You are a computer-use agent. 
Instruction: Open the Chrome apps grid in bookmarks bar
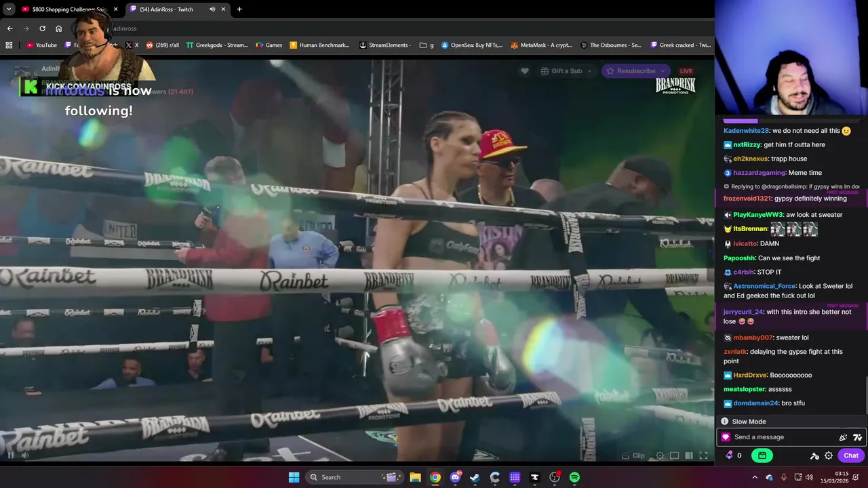click(x=9, y=45)
